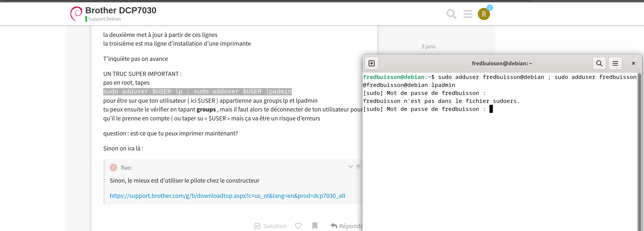Click the terminal vertical scrollbar
The image size is (644, 231).
(x=639, y=151)
